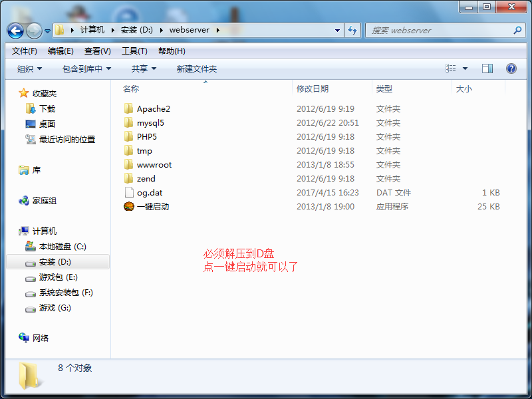The image size is (532, 399).
Task: Click 安装 (D:) in the address breadcrumb
Action: click(x=137, y=30)
